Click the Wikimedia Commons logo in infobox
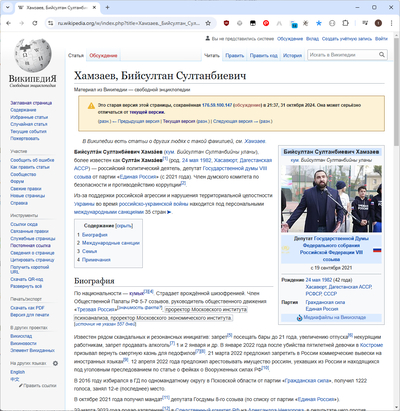Screen dimensions: 400x411 pyautogui.click(x=299, y=318)
